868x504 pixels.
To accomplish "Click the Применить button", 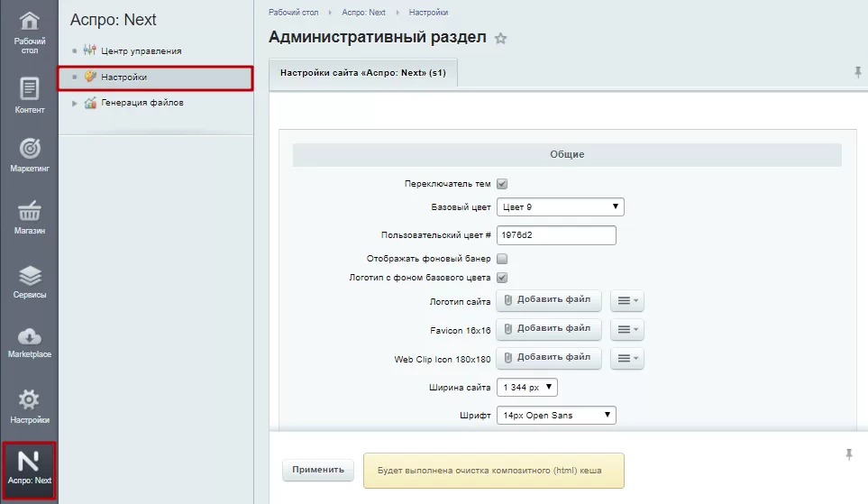I will coord(318,470).
